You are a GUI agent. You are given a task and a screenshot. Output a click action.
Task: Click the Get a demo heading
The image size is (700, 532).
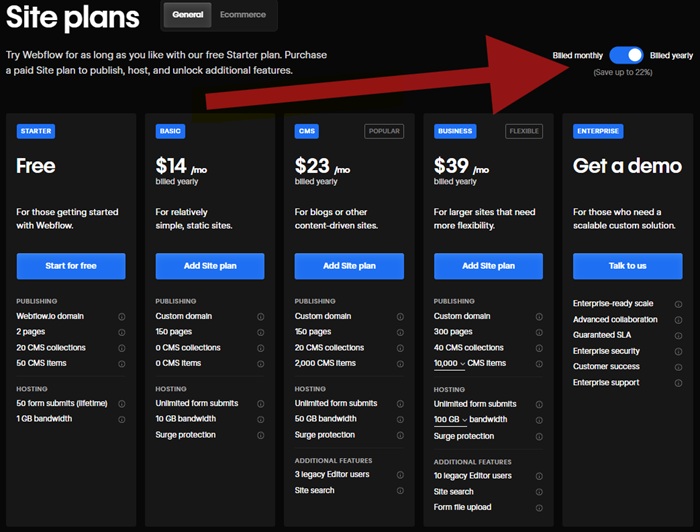(628, 166)
